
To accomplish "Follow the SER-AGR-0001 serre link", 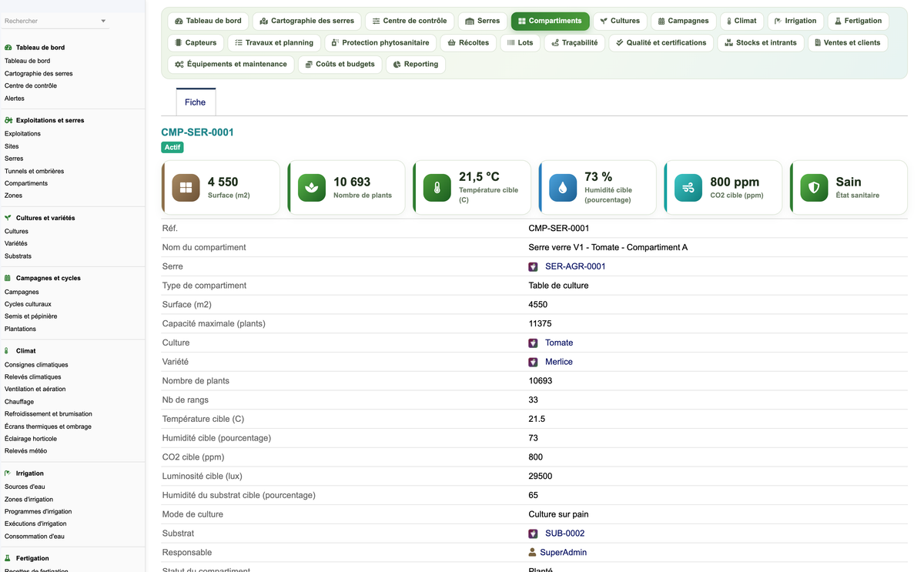I will 575,266.
